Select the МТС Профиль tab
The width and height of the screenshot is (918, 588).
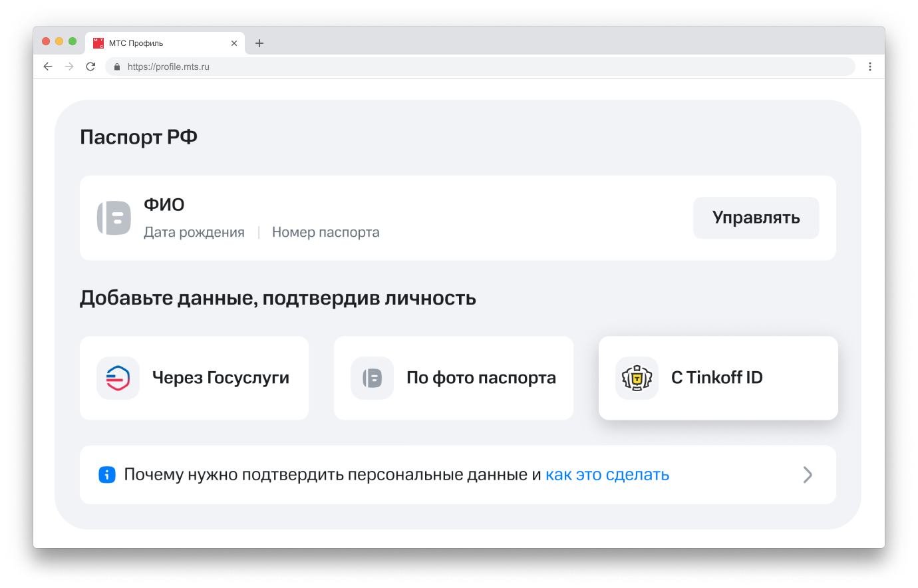pyautogui.click(x=165, y=43)
